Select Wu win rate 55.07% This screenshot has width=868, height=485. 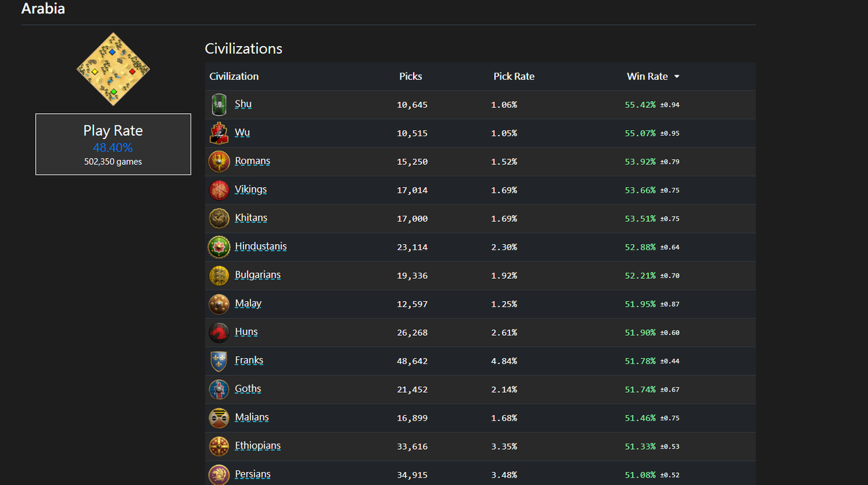[640, 134]
